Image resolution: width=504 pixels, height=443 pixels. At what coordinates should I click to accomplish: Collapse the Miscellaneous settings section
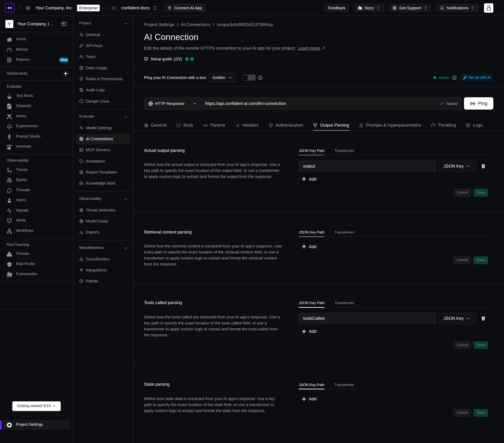pyautogui.click(x=125, y=248)
